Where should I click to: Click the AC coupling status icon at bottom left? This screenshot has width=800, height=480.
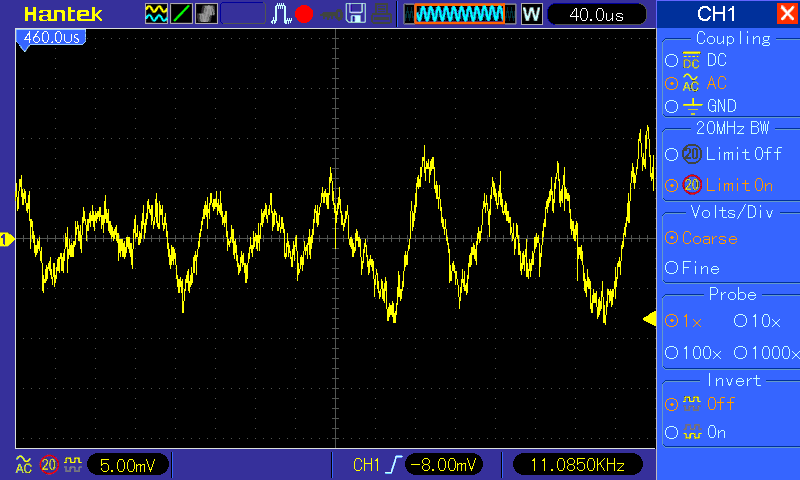point(23,464)
